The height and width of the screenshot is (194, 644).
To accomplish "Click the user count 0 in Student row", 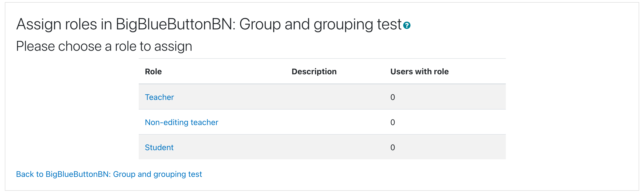I will (x=393, y=147).
